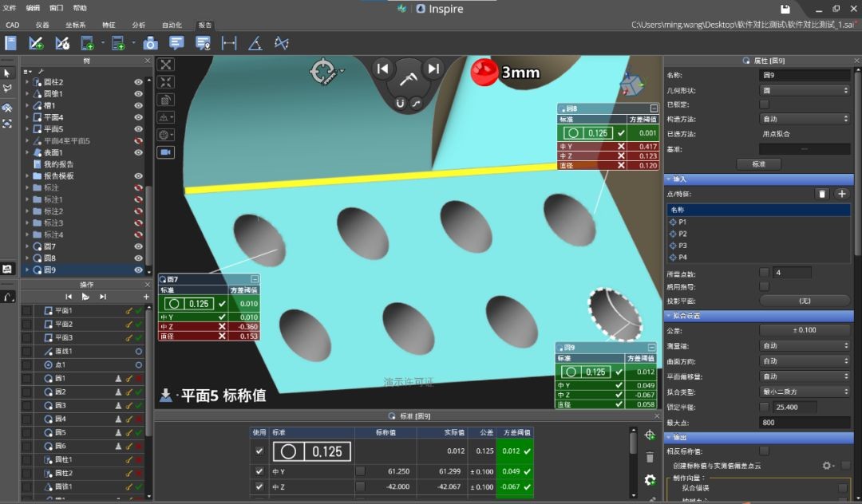Toggle visibility eye for 圆柱2
The height and width of the screenshot is (504, 862).
139,82
